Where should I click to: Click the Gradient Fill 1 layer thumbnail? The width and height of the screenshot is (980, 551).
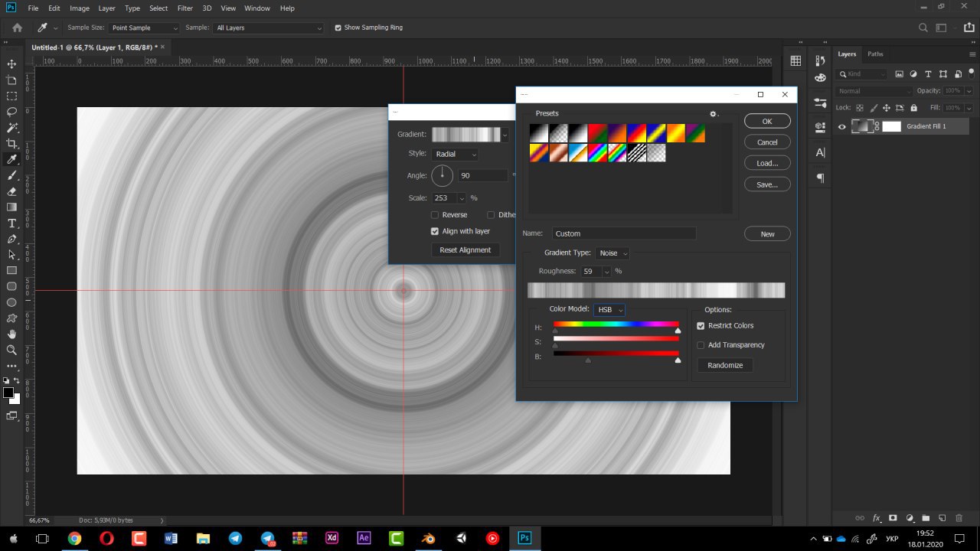(864, 127)
